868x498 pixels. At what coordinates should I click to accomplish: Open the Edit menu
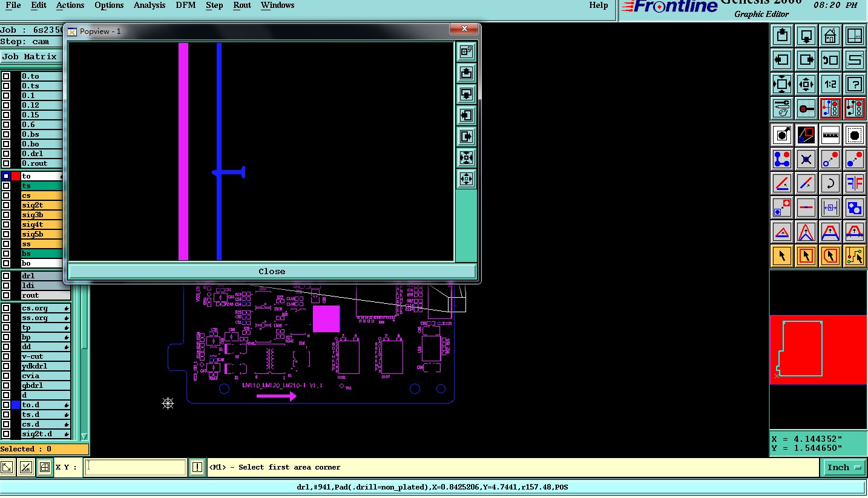click(x=39, y=5)
